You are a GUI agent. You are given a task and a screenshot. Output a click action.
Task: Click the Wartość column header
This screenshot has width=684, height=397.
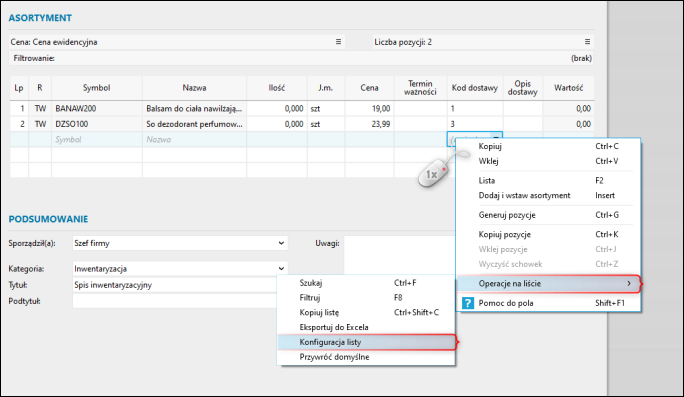[568, 88]
